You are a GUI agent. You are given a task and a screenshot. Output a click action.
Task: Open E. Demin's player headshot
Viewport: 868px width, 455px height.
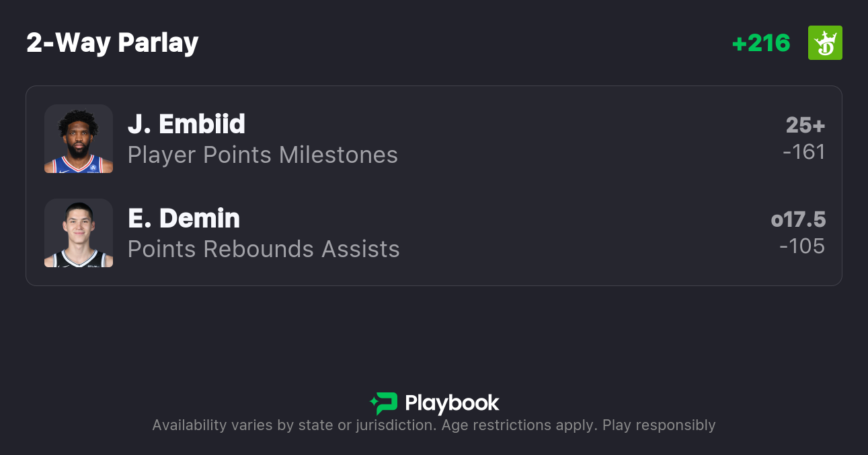pos(79,233)
